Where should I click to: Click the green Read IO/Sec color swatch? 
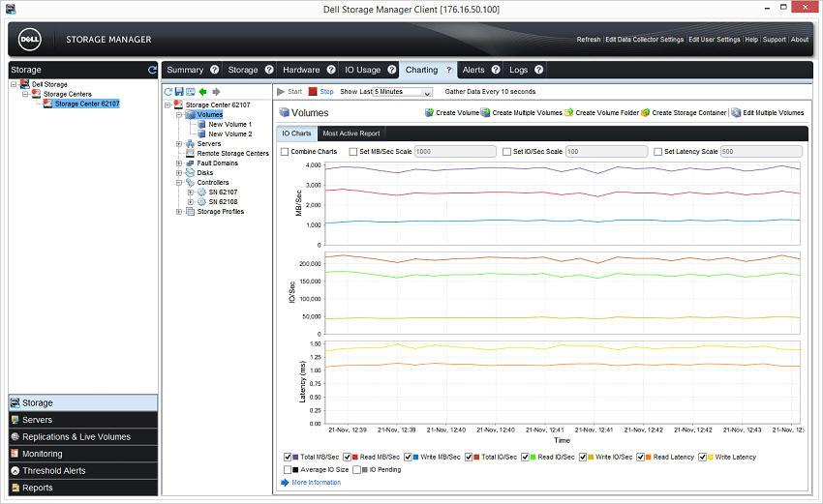pos(533,458)
